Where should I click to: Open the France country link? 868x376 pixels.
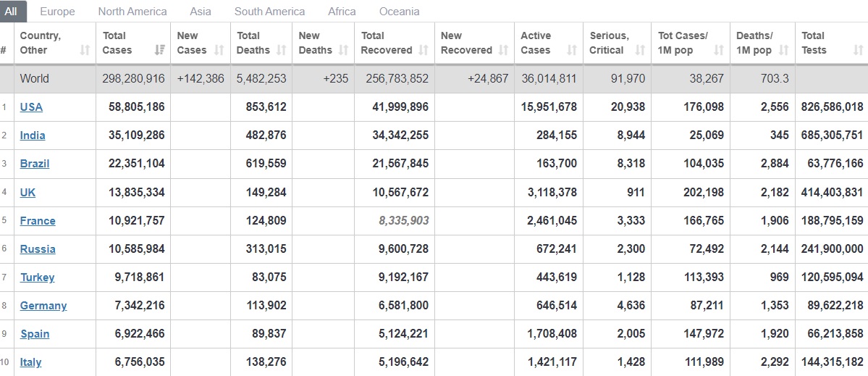point(38,221)
